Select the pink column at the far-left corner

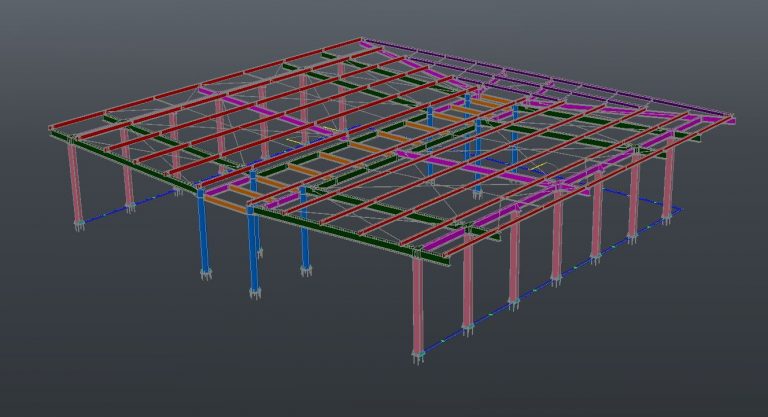(x=75, y=184)
